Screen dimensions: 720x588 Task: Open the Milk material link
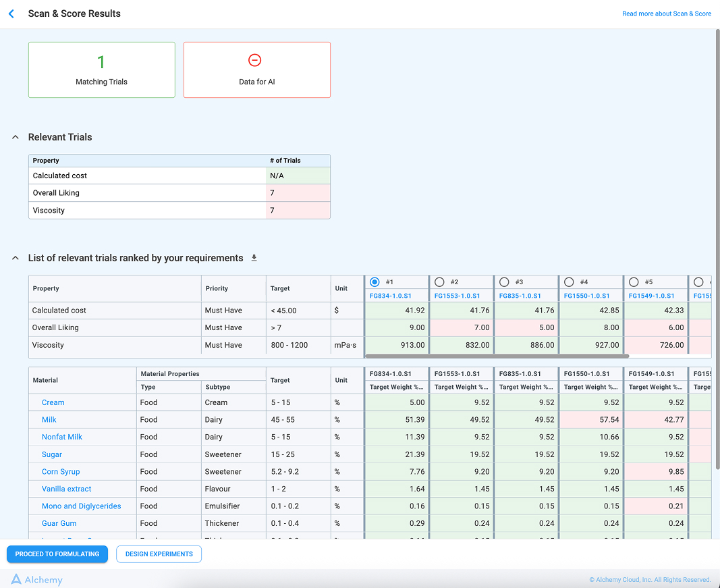(x=49, y=419)
